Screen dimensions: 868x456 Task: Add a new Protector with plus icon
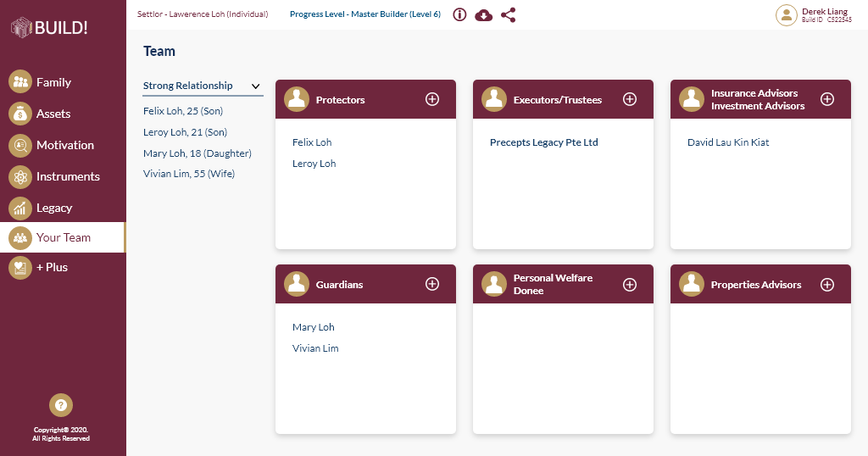[x=432, y=99]
